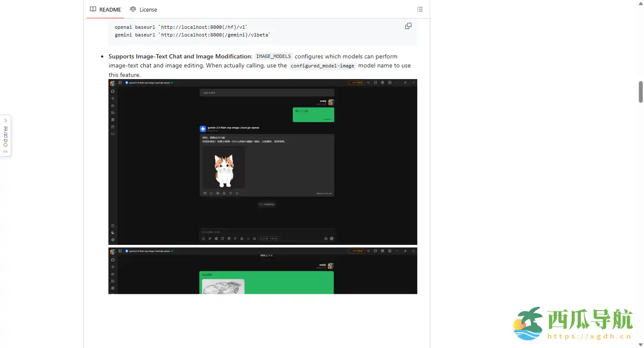The height and width of the screenshot is (348, 644).
Task: Open the README outline menu
Action: pyautogui.click(x=420, y=9)
